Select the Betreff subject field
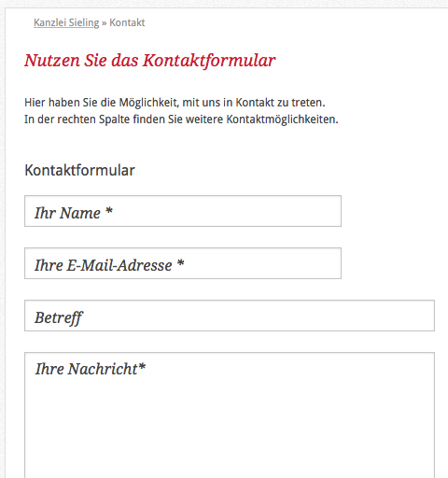 230,316
